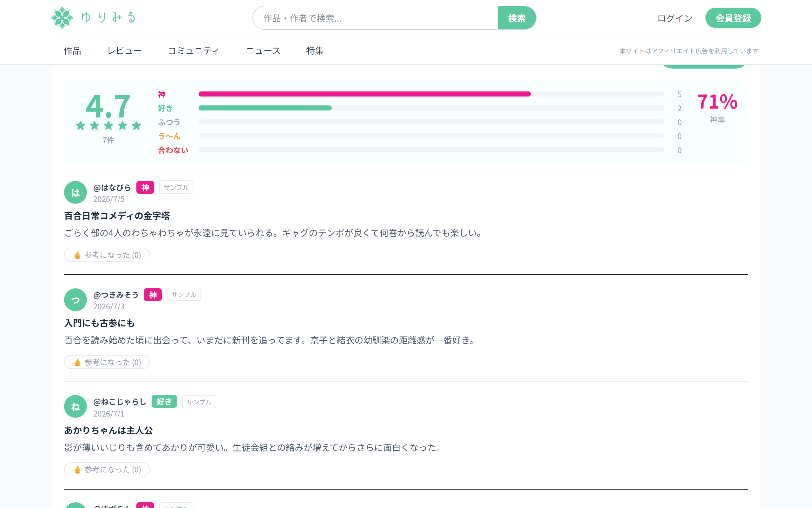The width and height of the screenshot is (812, 508).
Task: Click サンプル tag on ねこじゃらし's review
Action: point(199,402)
